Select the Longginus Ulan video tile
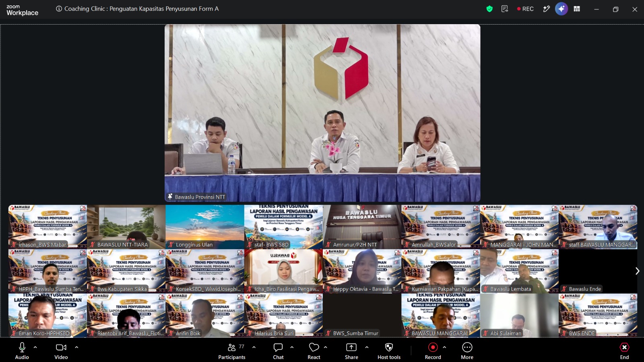644x362 pixels. click(204, 227)
